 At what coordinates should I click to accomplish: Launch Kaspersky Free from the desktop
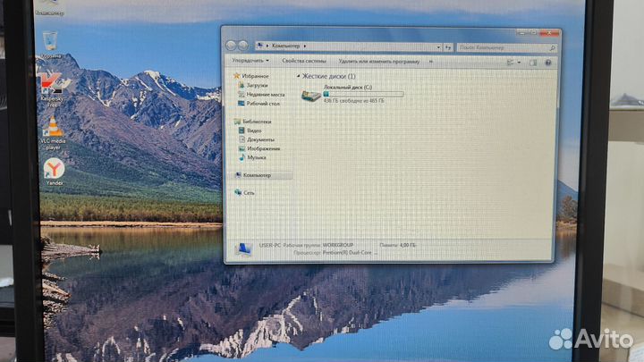(52, 85)
